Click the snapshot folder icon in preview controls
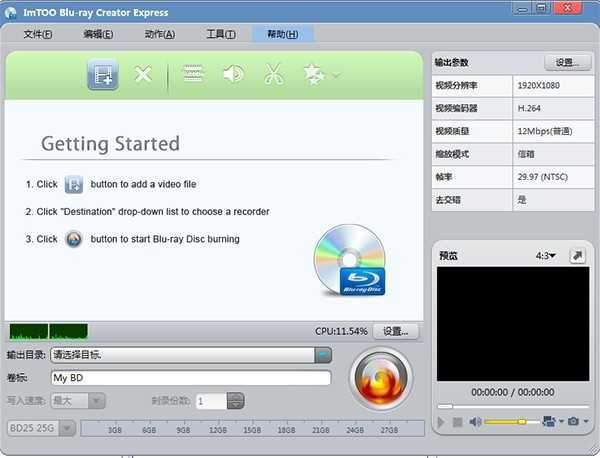 (549, 421)
